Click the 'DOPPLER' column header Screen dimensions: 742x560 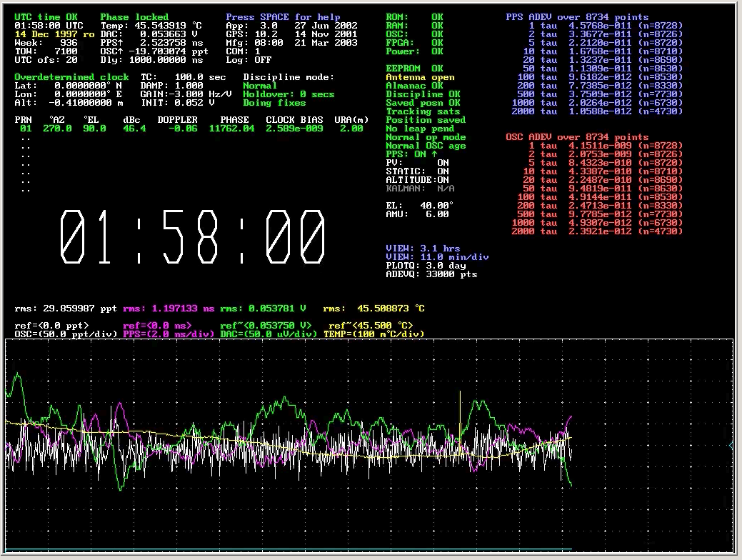tap(177, 120)
